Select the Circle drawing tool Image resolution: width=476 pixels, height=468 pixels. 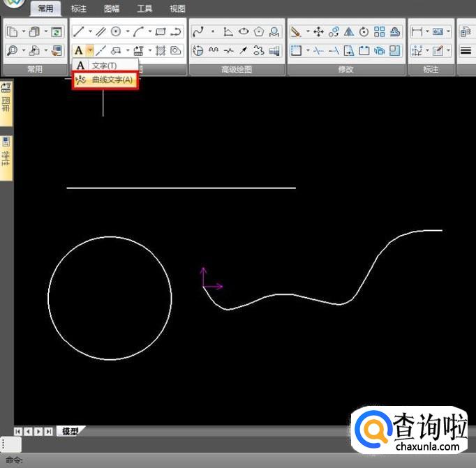(116, 32)
